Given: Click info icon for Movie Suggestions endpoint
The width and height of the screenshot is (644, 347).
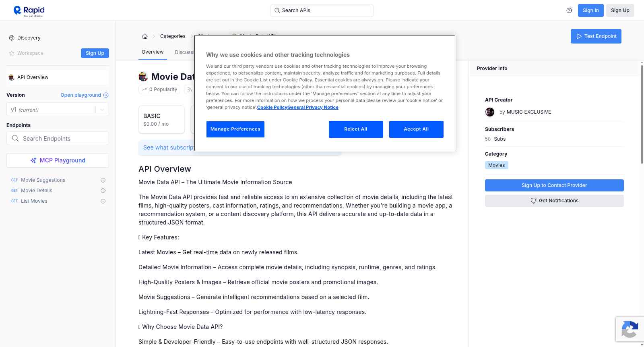Looking at the screenshot, I should pos(103,180).
